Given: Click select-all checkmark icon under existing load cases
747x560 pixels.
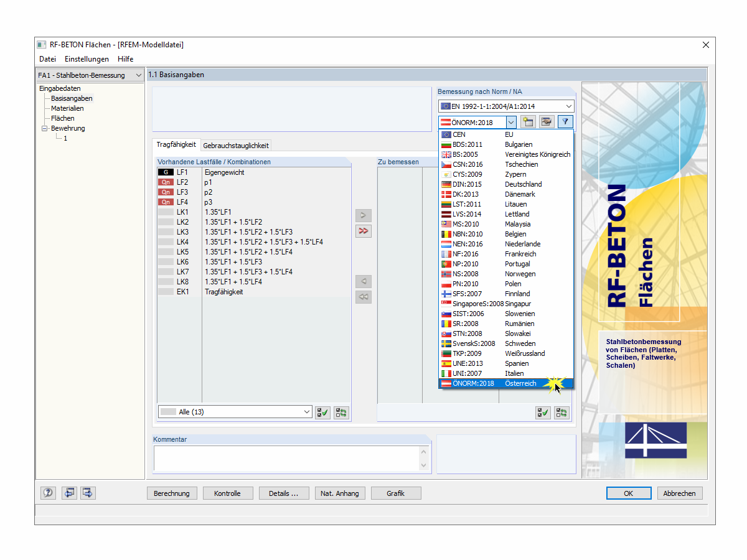Looking at the screenshot, I should point(322,412).
